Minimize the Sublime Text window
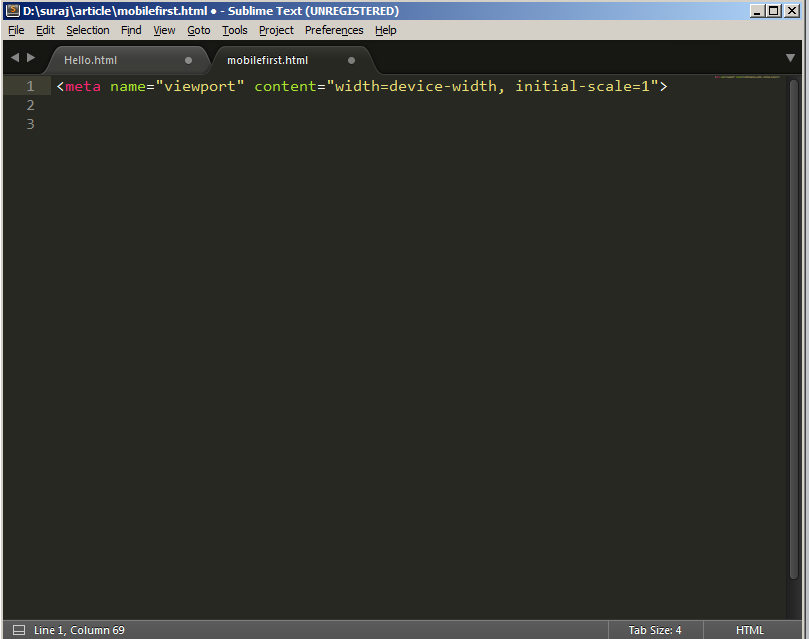809x639 pixels. click(x=757, y=10)
